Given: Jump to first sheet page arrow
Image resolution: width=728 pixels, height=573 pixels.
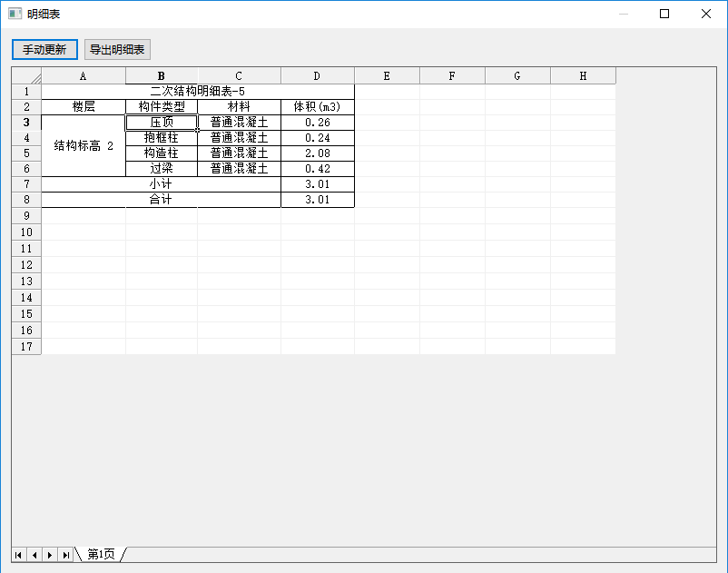Looking at the screenshot, I should click(x=18, y=555).
